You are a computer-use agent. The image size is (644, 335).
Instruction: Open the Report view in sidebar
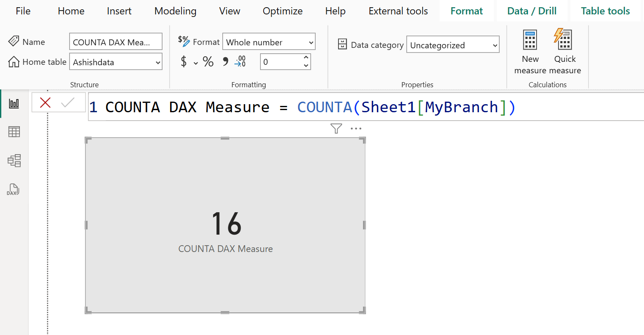(14, 103)
